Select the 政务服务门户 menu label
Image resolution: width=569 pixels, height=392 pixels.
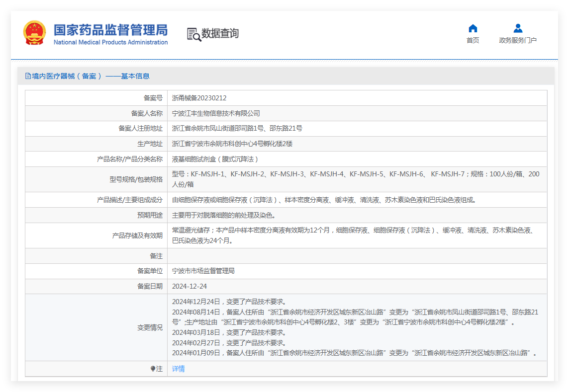pos(518,40)
